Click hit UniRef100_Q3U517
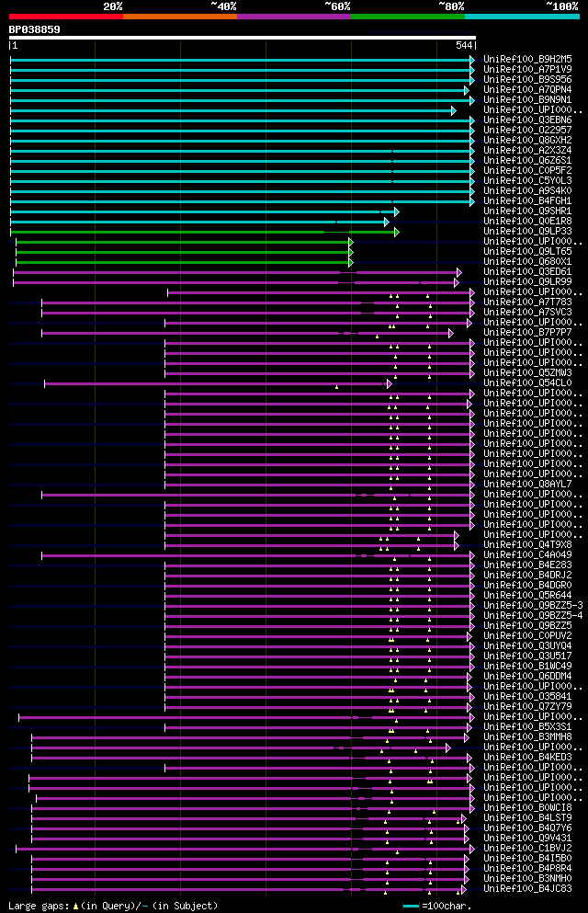The height and width of the screenshot is (913, 588). [527, 656]
